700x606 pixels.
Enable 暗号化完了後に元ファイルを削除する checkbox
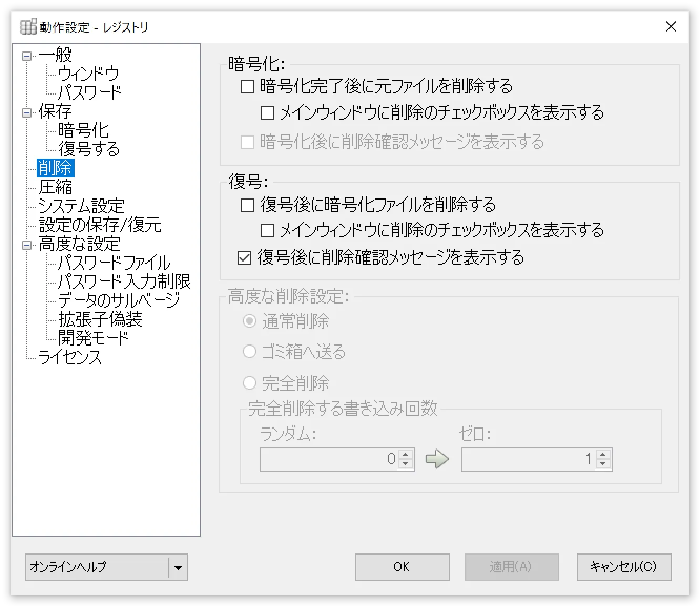(247, 87)
